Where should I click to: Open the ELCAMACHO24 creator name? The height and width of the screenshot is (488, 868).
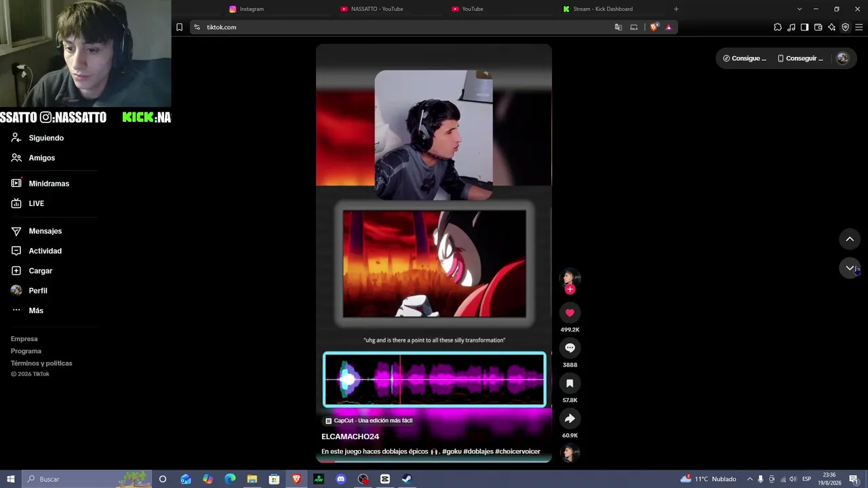coord(350,436)
